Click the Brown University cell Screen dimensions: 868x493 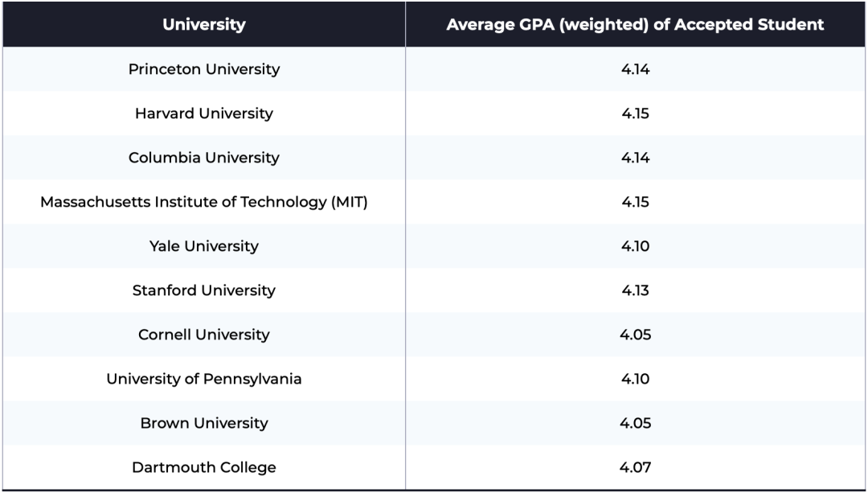(204, 423)
